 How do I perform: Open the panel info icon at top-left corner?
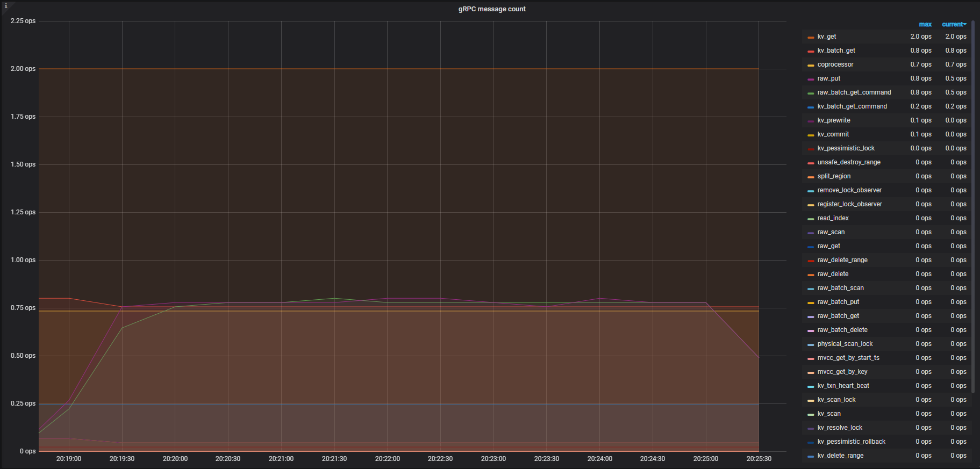click(x=6, y=5)
